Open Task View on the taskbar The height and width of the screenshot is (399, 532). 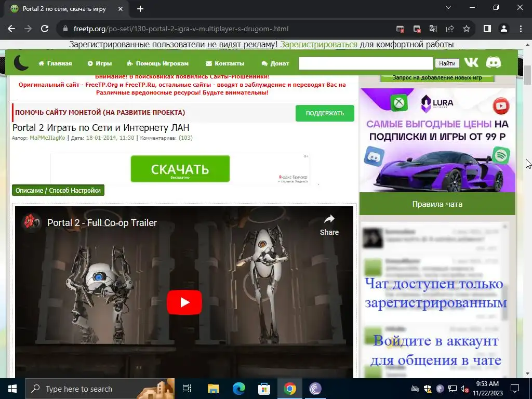click(x=187, y=389)
